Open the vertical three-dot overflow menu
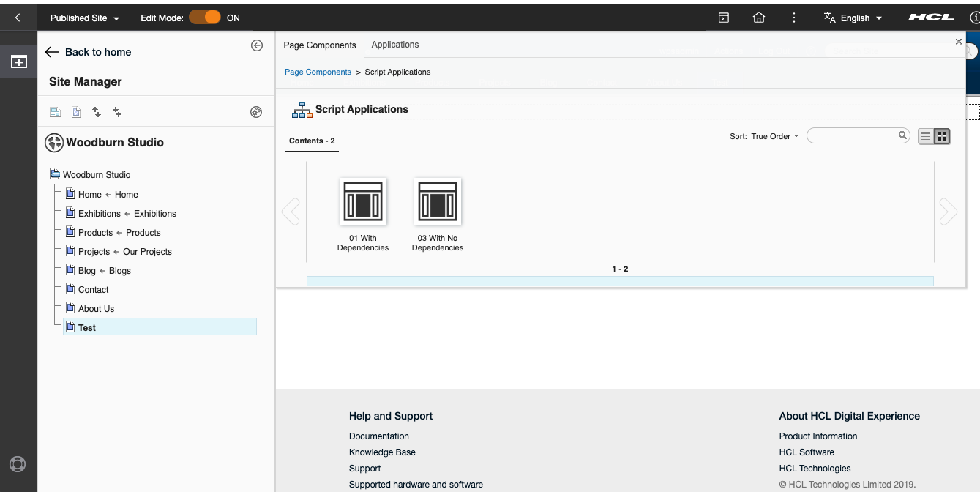 (x=794, y=18)
